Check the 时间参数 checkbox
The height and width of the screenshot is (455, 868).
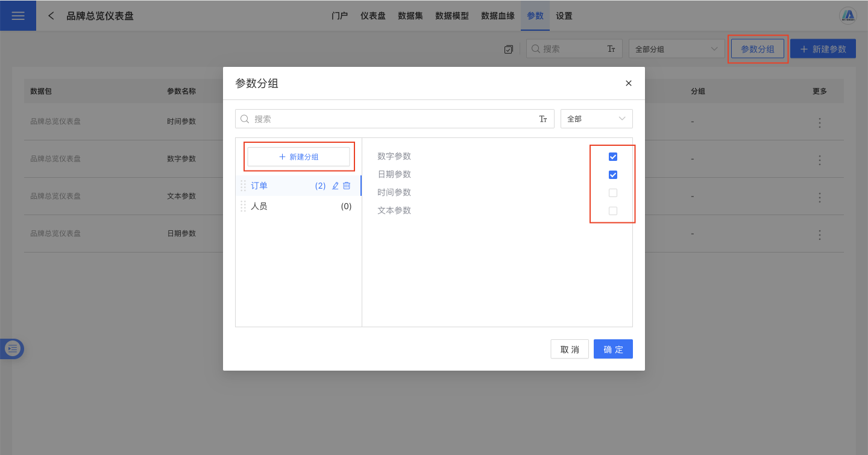click(613, 193)
